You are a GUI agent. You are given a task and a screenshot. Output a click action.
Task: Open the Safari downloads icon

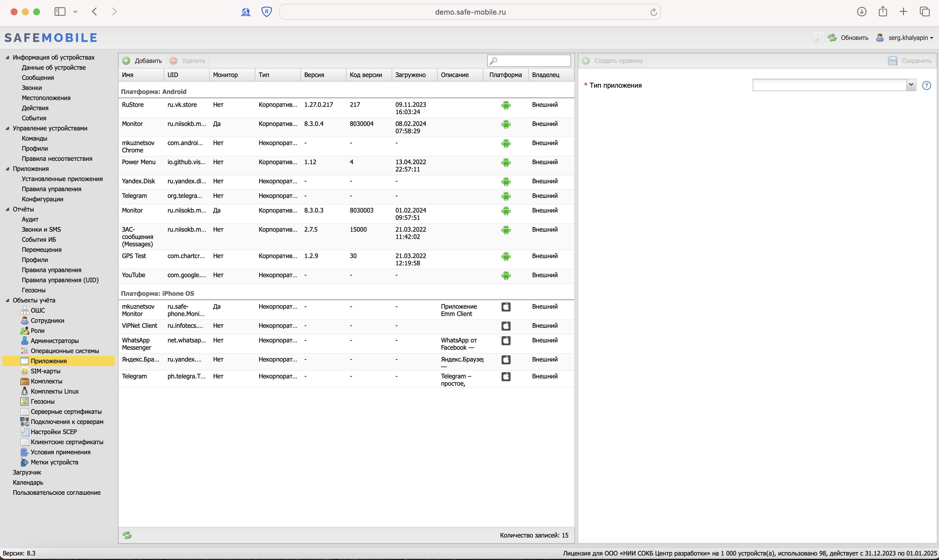(x=861, y=12)
